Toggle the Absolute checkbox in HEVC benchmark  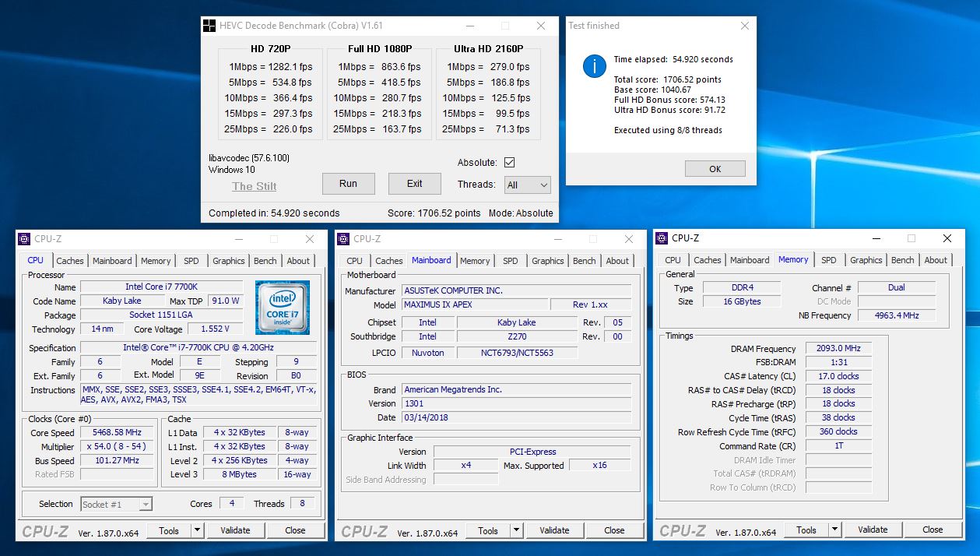[509, 163]
